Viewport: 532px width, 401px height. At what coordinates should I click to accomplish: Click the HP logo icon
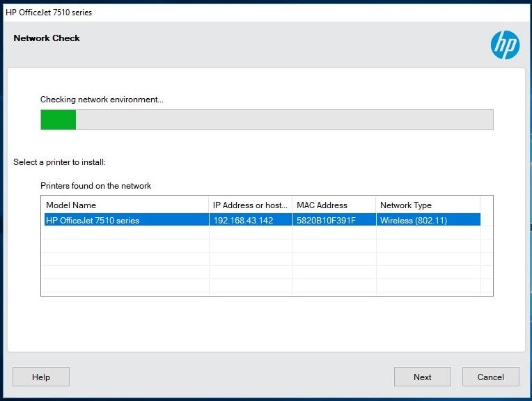click(505, 45)
